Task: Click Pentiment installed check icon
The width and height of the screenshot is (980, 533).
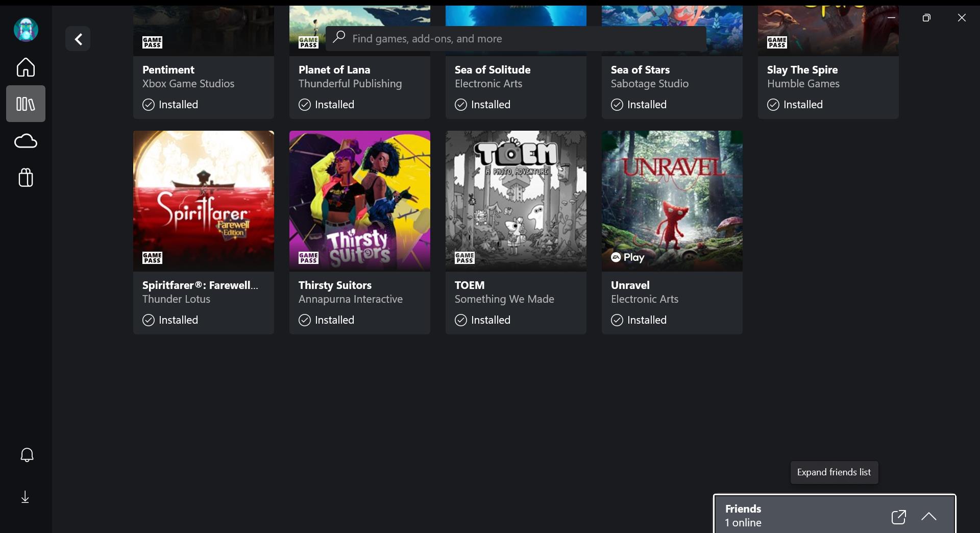Action: [149, 105]
